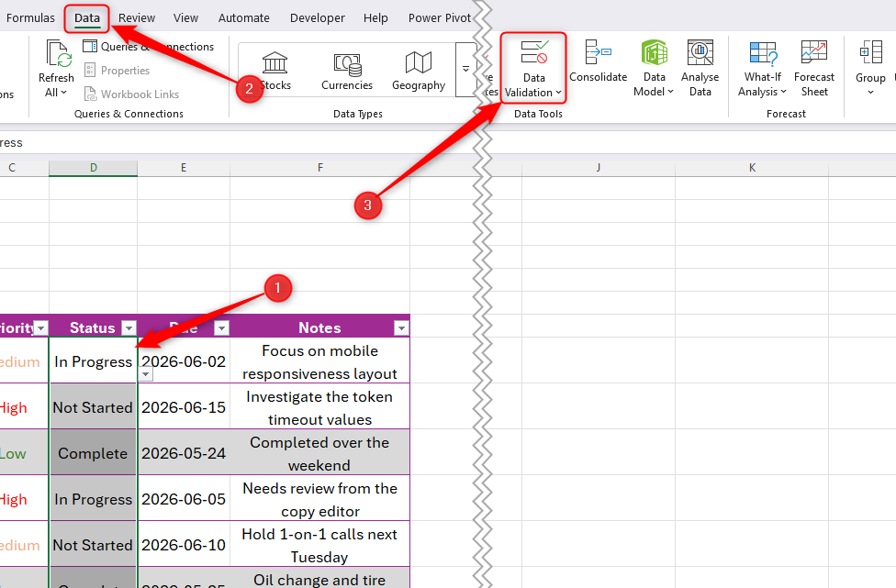
Task: Open the Data Validation dropdown arrow
Action: tap(558, 93)
